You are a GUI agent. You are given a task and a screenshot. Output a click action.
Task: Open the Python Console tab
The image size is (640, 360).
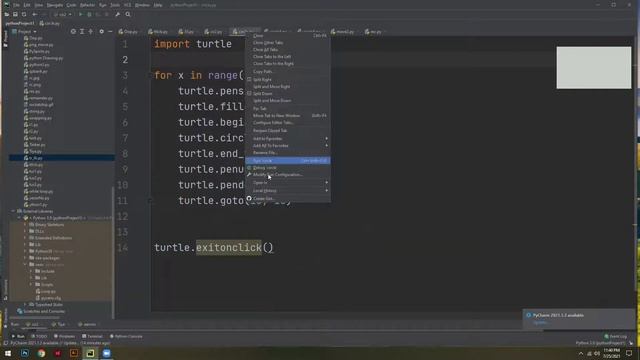click(126, 336)
